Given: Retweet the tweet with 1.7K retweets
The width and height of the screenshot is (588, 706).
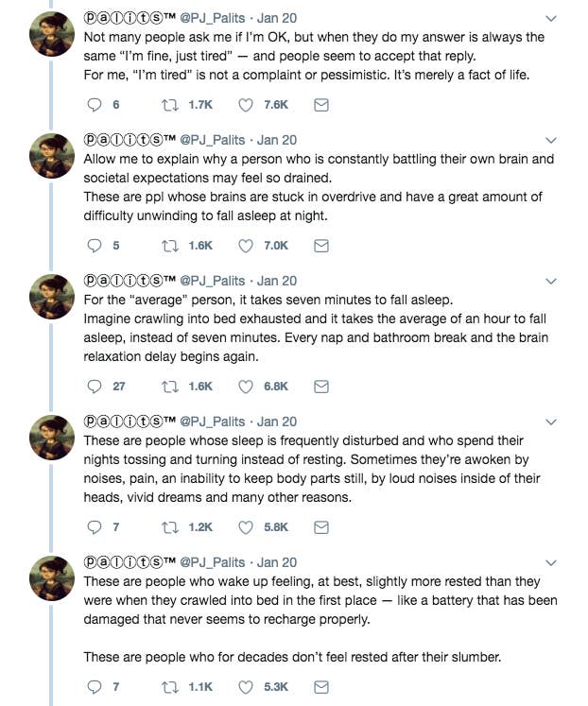Looking at the screenshot, I should point(170,105).
